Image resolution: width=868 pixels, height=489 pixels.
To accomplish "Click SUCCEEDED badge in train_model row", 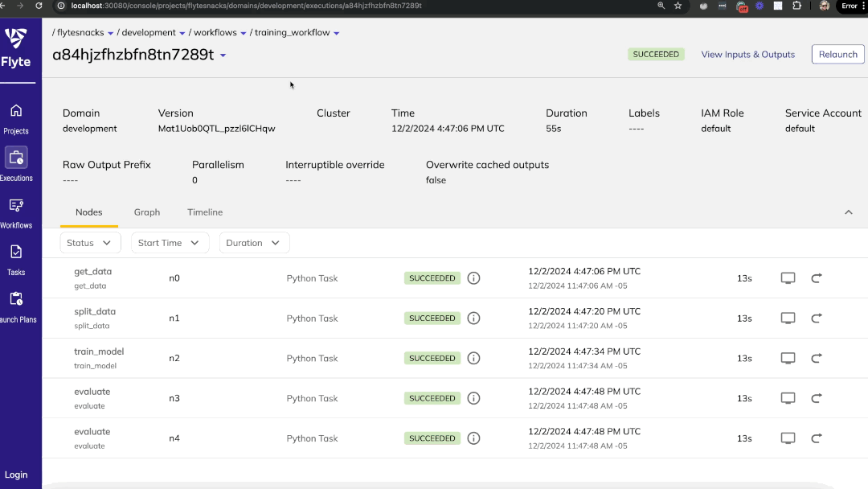I will [432, 358].
